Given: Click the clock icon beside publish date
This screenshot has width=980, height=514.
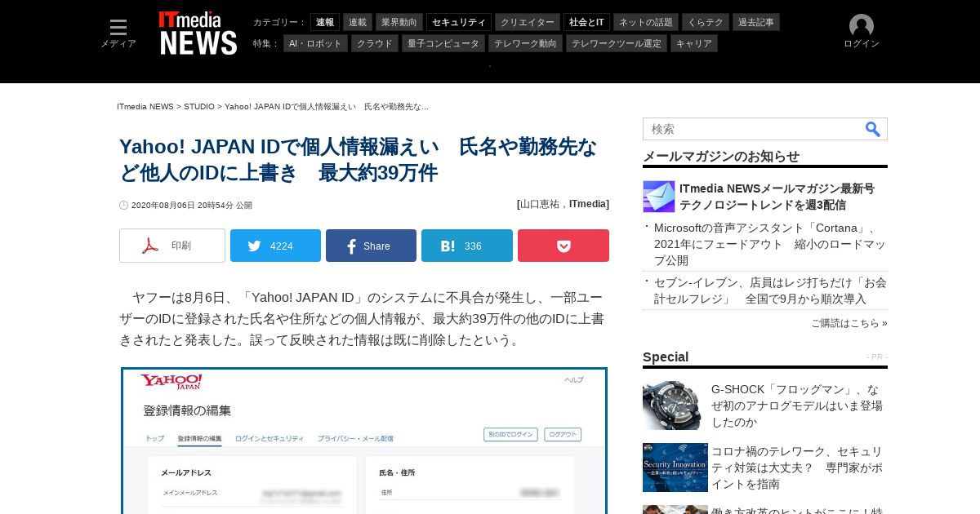Looking at the screenshot, I should [124, 206].
